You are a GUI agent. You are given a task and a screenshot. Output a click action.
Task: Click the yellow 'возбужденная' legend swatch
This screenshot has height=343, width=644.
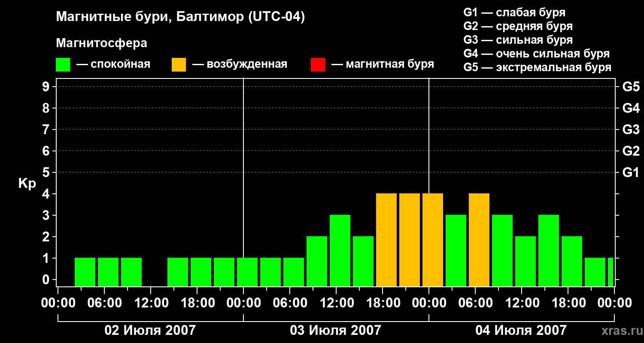point(179,65)
